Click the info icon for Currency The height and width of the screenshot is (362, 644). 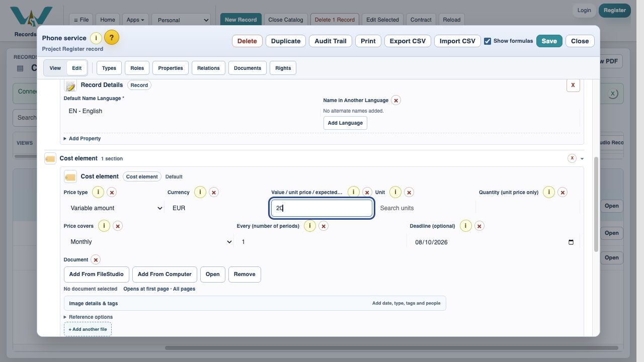click(x=200, y=192)
